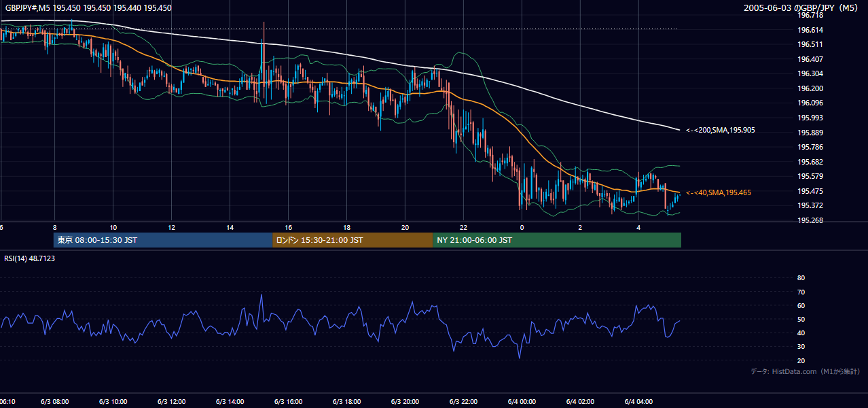Click price axis value 195.993
This screenshot has height=408, width=868.
pos(811,118)
